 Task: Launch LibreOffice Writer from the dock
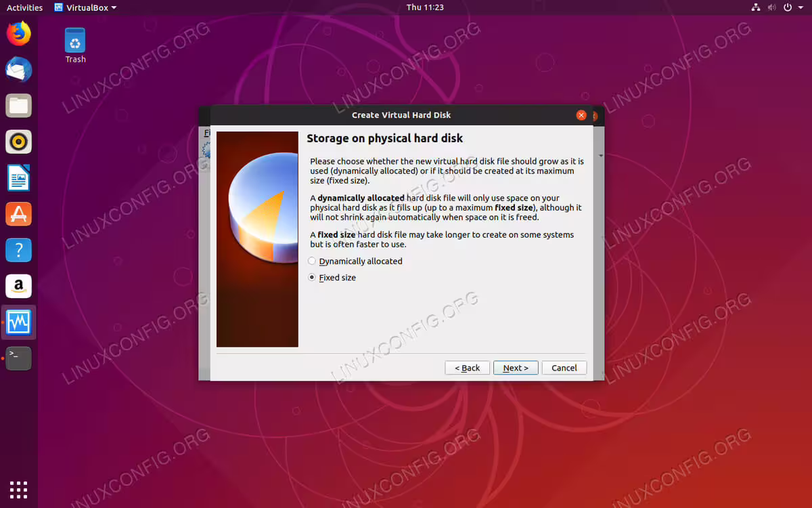point(18,177)
